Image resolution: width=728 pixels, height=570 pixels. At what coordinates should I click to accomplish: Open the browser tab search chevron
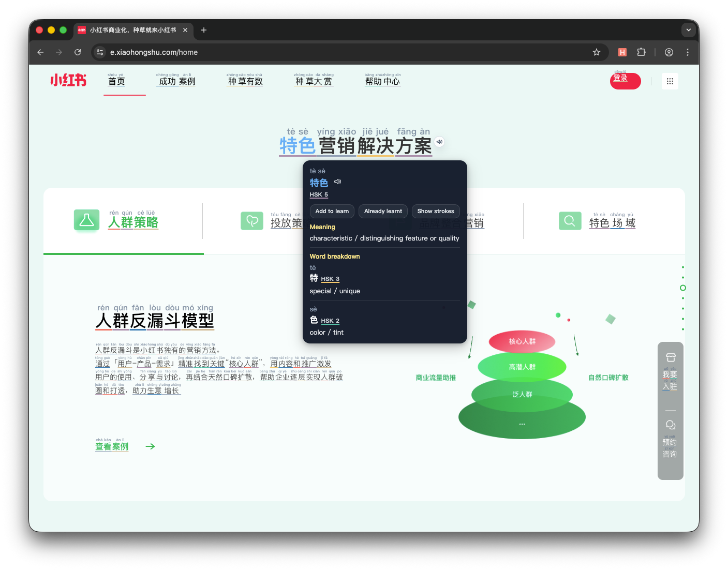coord(689,30)
